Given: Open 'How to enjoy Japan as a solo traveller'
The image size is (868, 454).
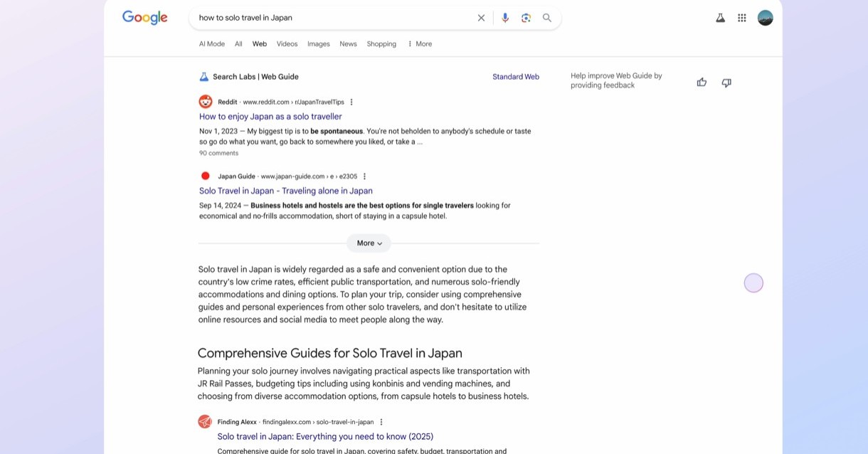Looking at the screenshot, I should pos(270,117).
